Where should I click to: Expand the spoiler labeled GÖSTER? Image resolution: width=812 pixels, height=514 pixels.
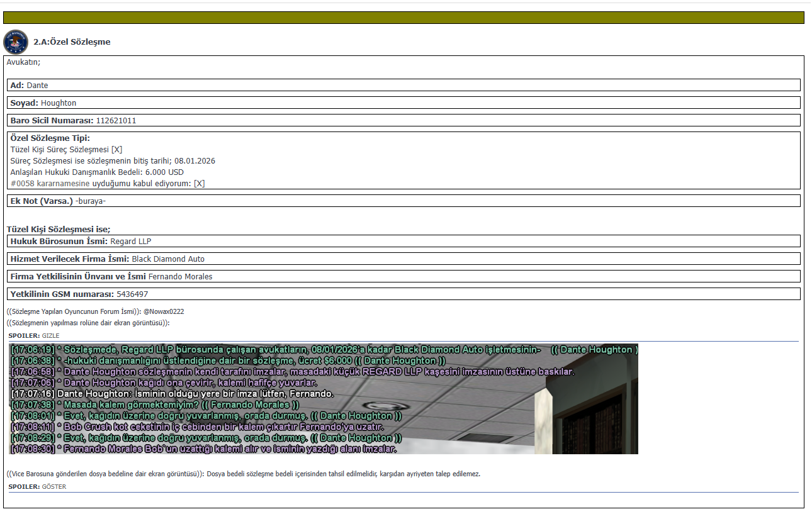(x=54, y=487)
